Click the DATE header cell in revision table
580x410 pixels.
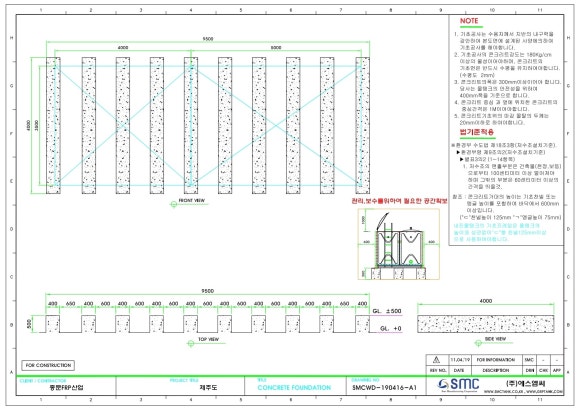pos(459,370)
